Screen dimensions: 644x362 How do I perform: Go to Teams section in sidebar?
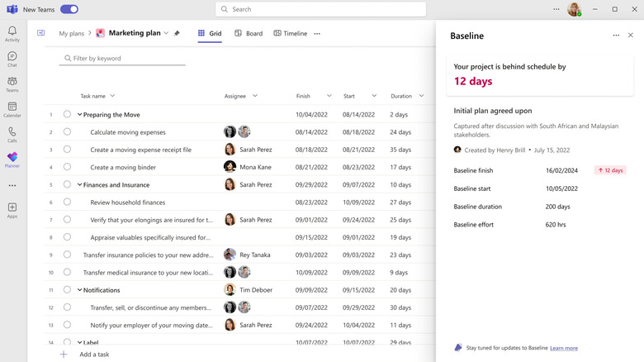click(x=12, y=84)
